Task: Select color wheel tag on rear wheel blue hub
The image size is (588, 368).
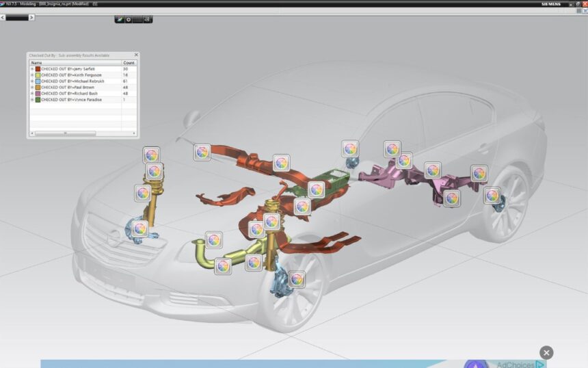Action: tap(492, 196)
